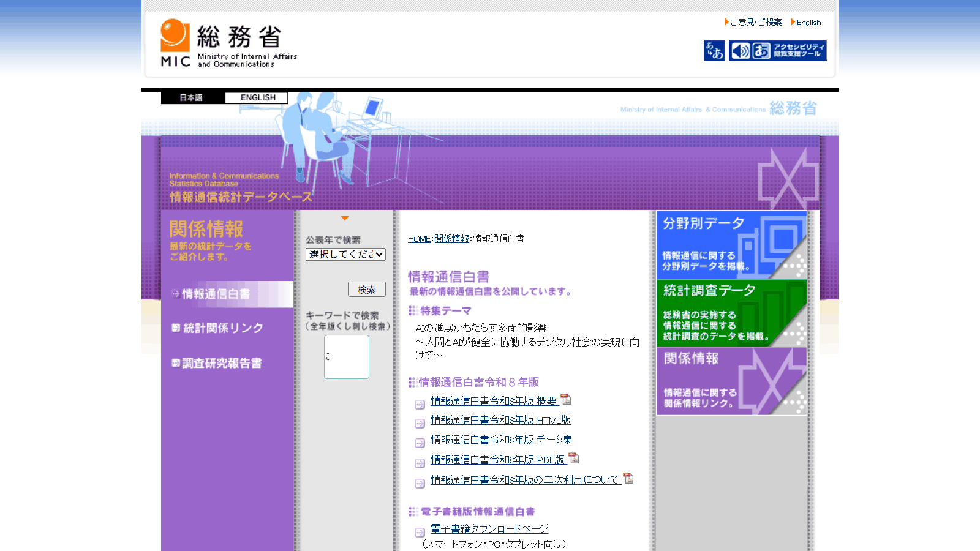Image resolution: width=980 pixels, height=551 pixels.
Task: Select 調査研究報告書 in the left menu
Action: coord(217,363)
